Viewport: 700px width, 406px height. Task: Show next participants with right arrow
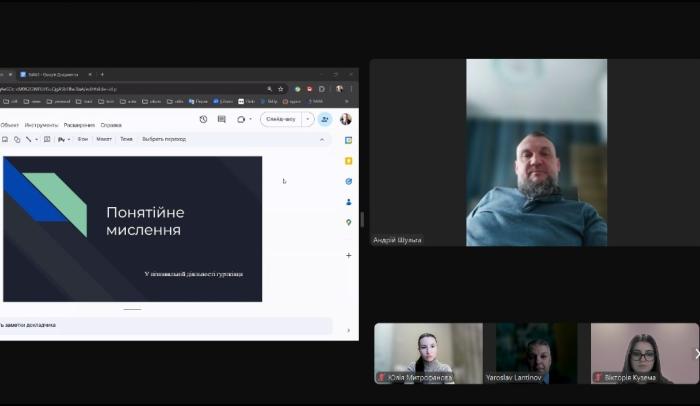pyautogui.click(x=696, y=353)
